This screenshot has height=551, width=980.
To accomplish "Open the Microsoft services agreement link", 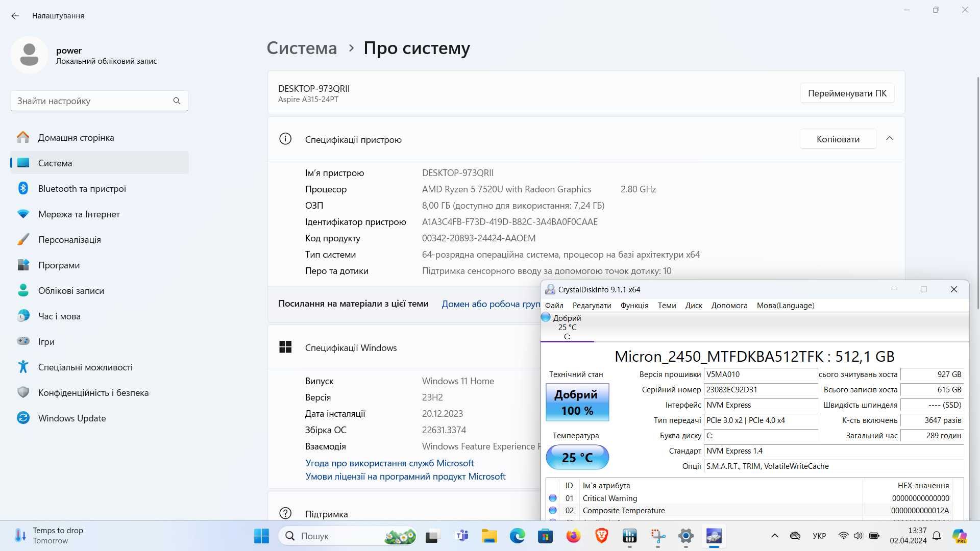I will [389, 463].
